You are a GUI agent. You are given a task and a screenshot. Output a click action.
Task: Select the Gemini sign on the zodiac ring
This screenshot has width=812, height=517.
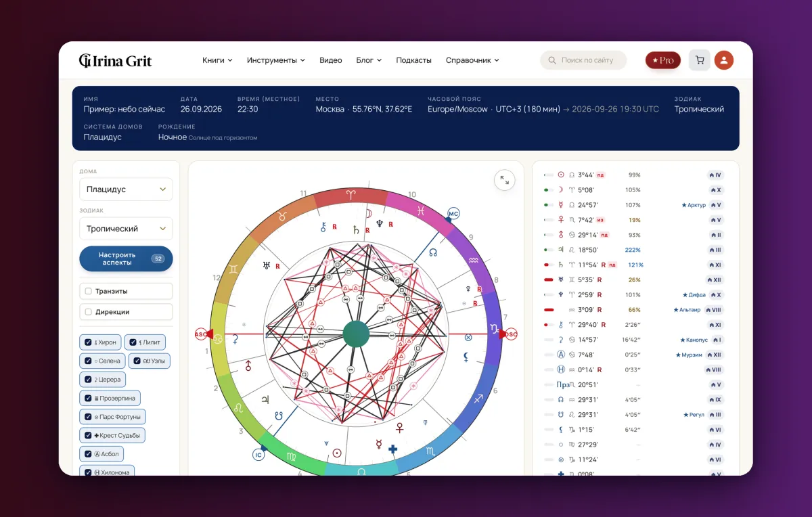coord(233,269)
